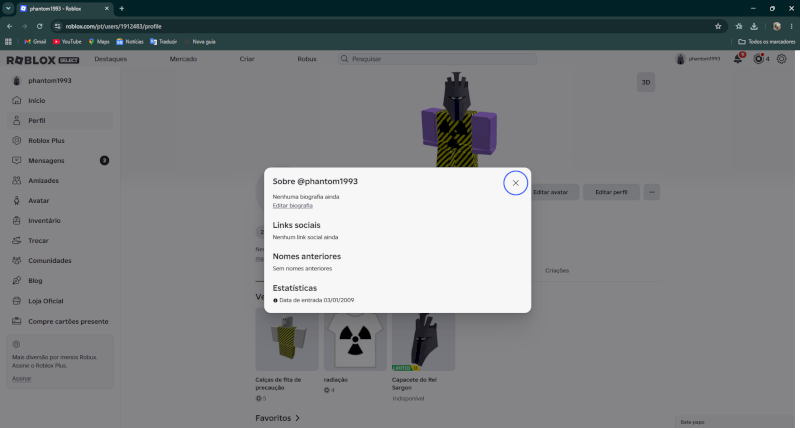Viewport: 800px width, 428px height.
Task: Open the Trocar sidebar entry
Action: [60, 240]
